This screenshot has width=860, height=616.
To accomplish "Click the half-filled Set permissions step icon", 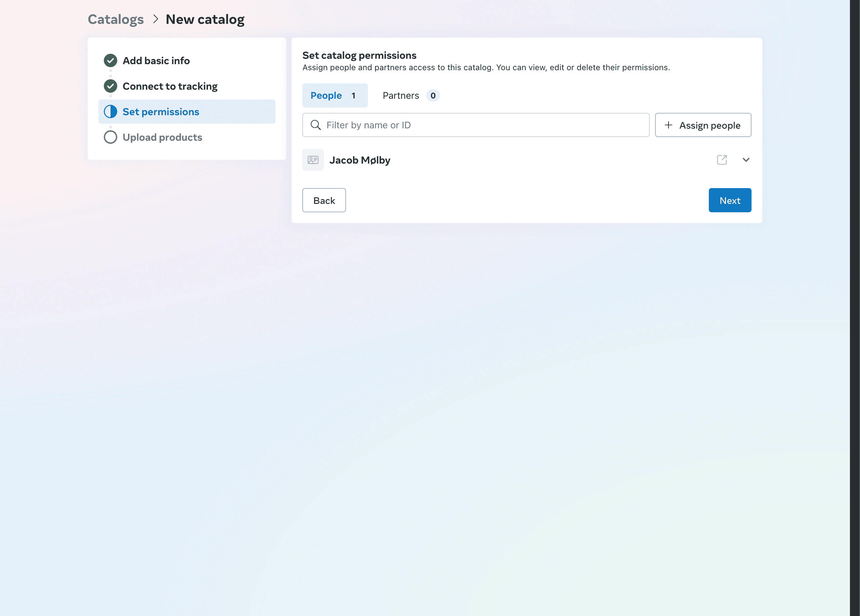I will coord(110,112).
